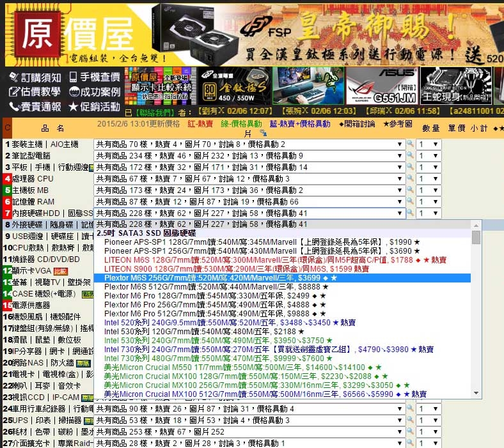The height and width of the screenshot is (448, 504).
Task: Click 電源供應器 category label
Action: pos(31,305)
